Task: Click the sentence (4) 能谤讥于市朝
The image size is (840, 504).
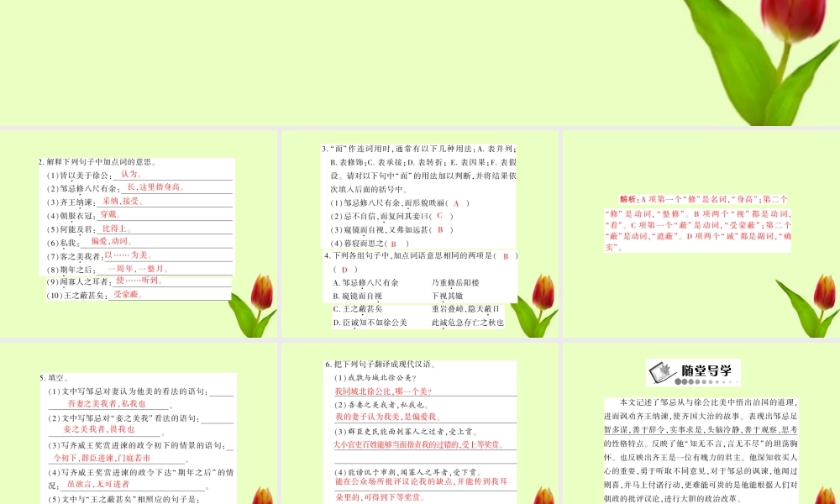Action: point(407,472)
